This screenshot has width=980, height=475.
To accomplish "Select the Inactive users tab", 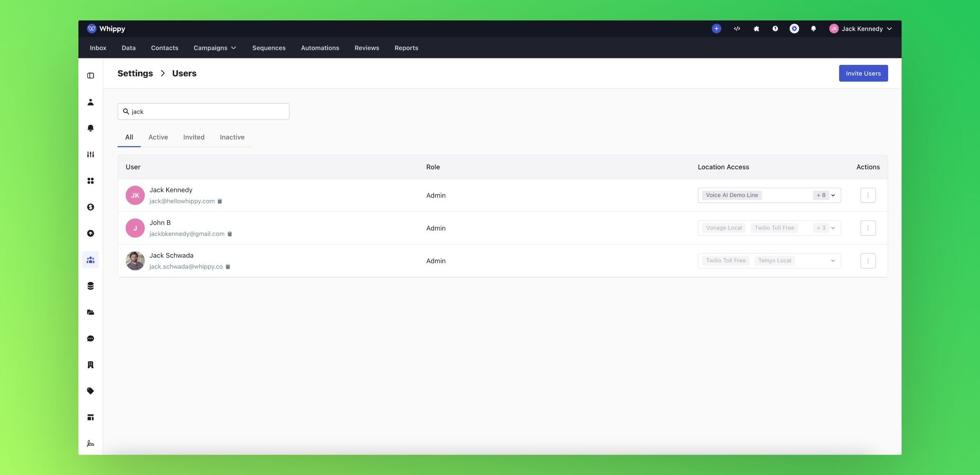I will tap(232, 137).
